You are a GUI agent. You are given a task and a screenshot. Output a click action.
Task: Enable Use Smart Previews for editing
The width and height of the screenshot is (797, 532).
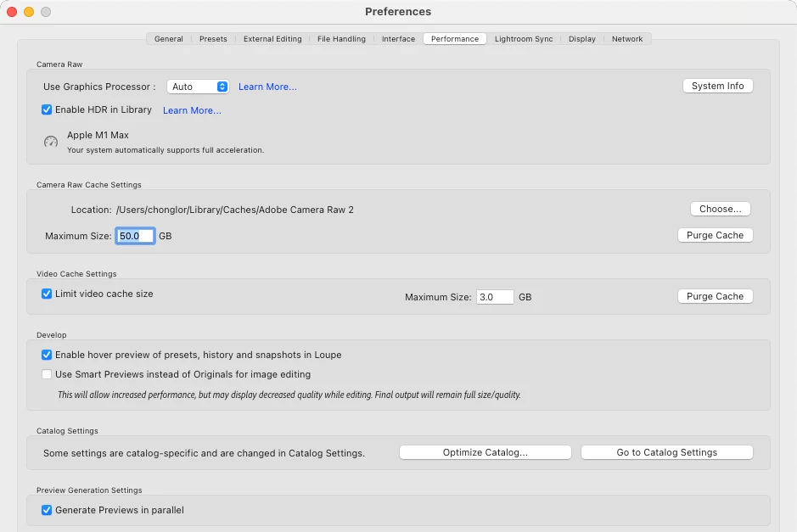pos(46,374)
